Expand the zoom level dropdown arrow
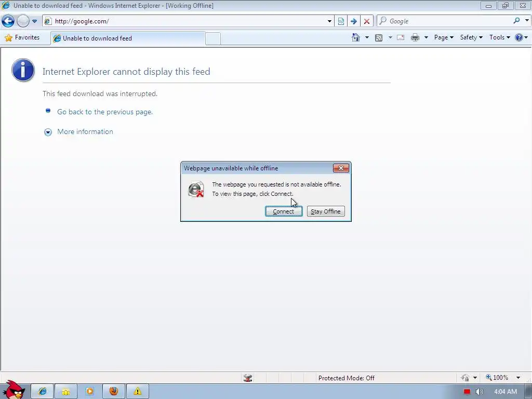The image size is (532, 399). [x=518, y=378]
